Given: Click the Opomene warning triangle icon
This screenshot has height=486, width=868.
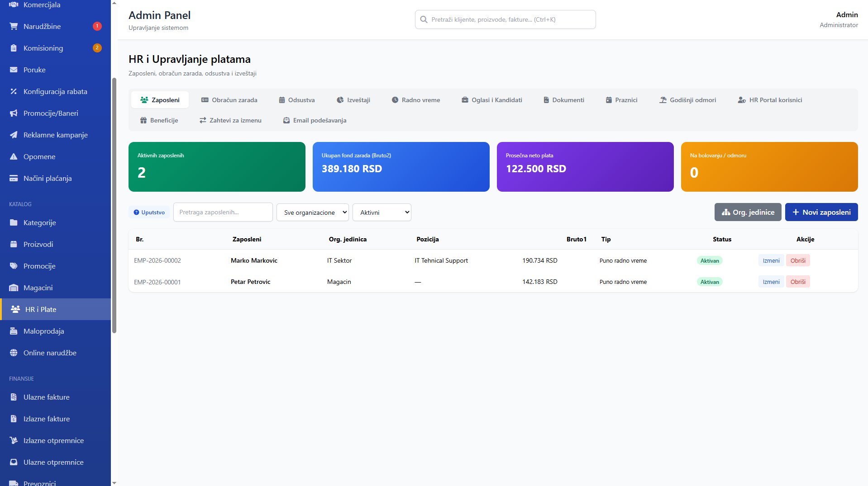Looking at the screenshot, I should [x=14, y=156].
